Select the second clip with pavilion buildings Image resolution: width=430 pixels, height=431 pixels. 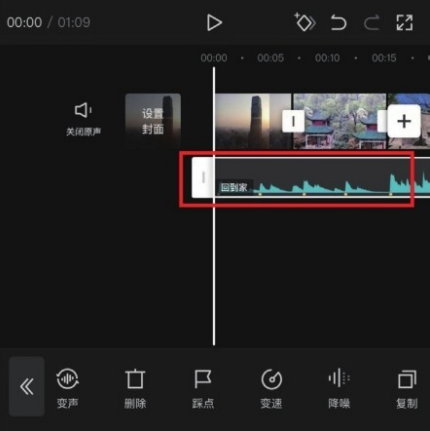click(339, 121)
